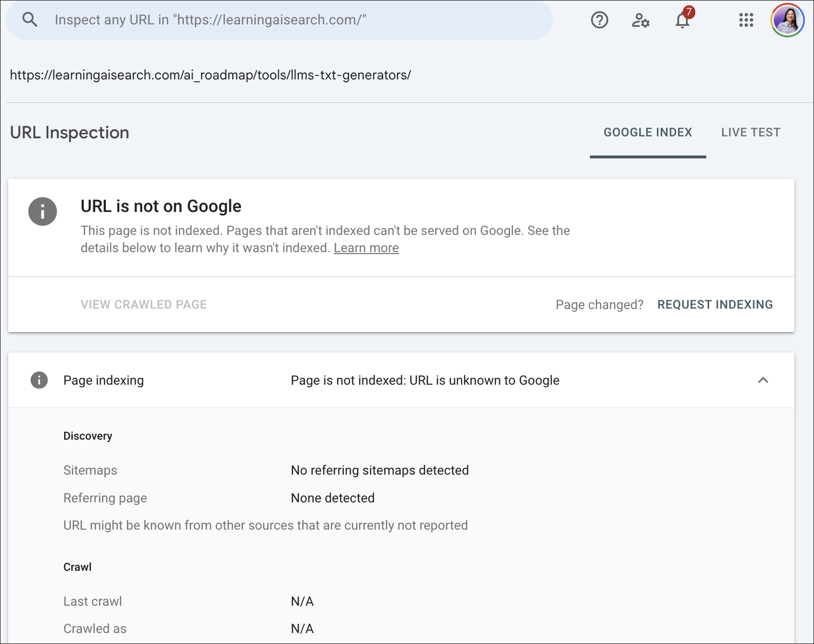Click the 'Crawled as' row label

click(95, 629)
